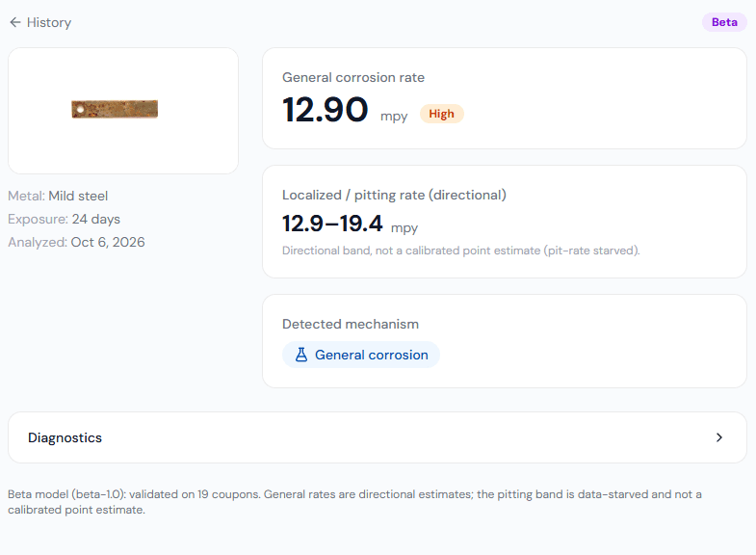Click the 12.90 corrosion rate value
Image resolution: width=756 pixels, height=555 pixels.
pos(326,110)
